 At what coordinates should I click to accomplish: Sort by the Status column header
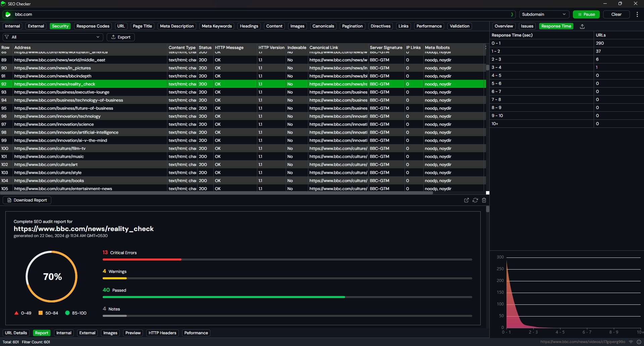coord(205,48)
